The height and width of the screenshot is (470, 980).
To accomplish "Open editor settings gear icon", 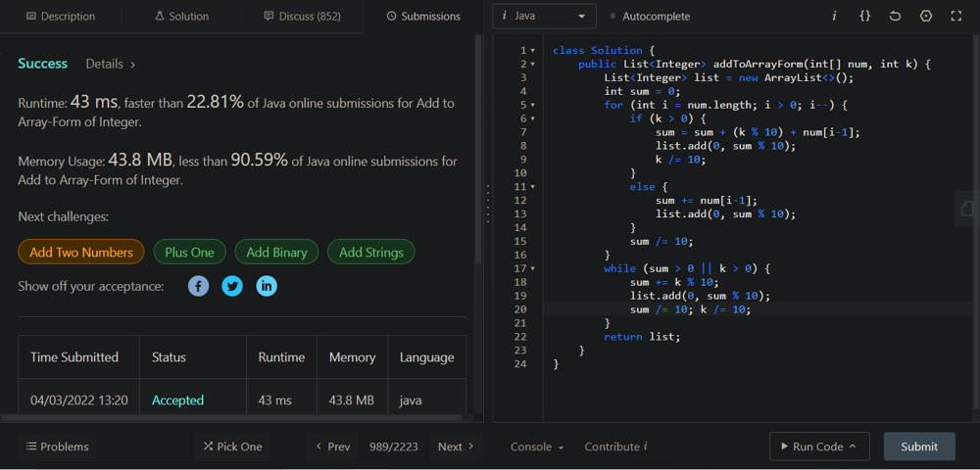I will tap(926, 17).
